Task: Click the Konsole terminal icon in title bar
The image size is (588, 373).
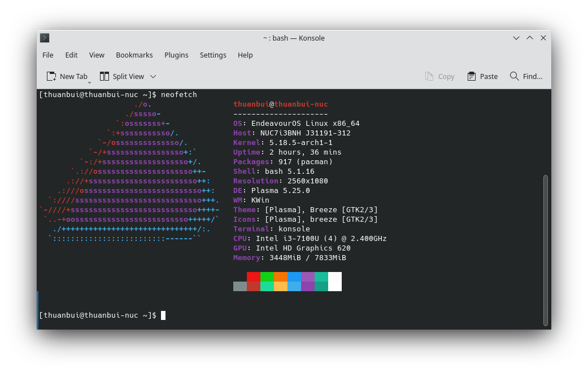Action: click(x=45, y=38)
